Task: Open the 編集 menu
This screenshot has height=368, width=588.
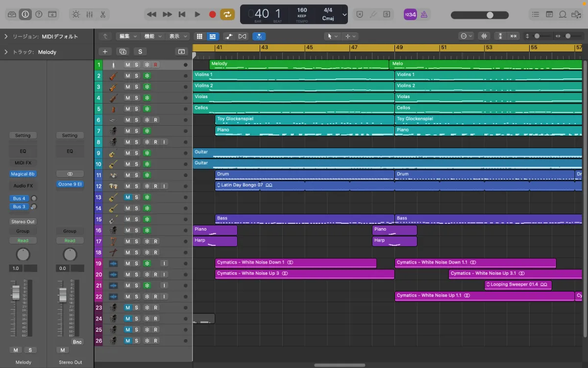Action: pos(127,36)
